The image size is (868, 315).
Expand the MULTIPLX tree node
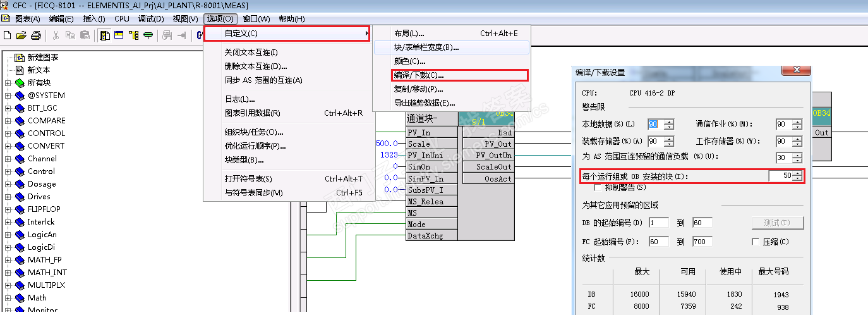point(8,285)
